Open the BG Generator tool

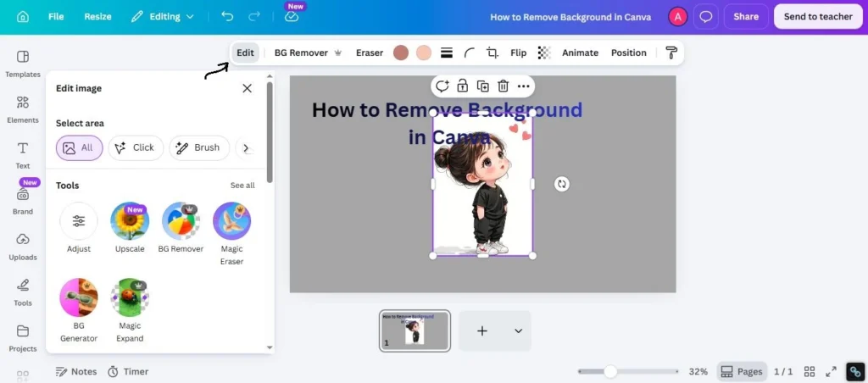tap(79, 310)
